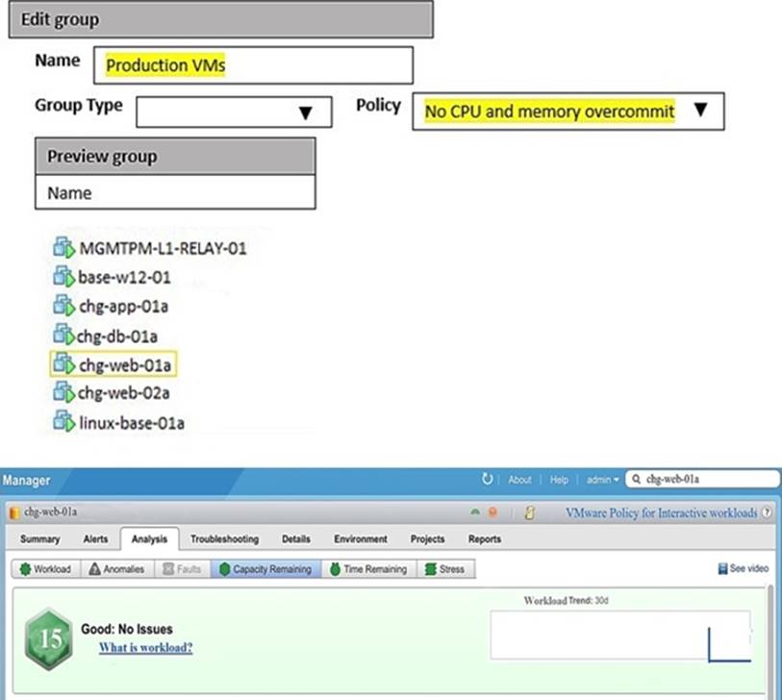This screenshot has width=782, height=700.
Task: Click the search field containing chg-web-01a
Action: (x=702, y=479)
